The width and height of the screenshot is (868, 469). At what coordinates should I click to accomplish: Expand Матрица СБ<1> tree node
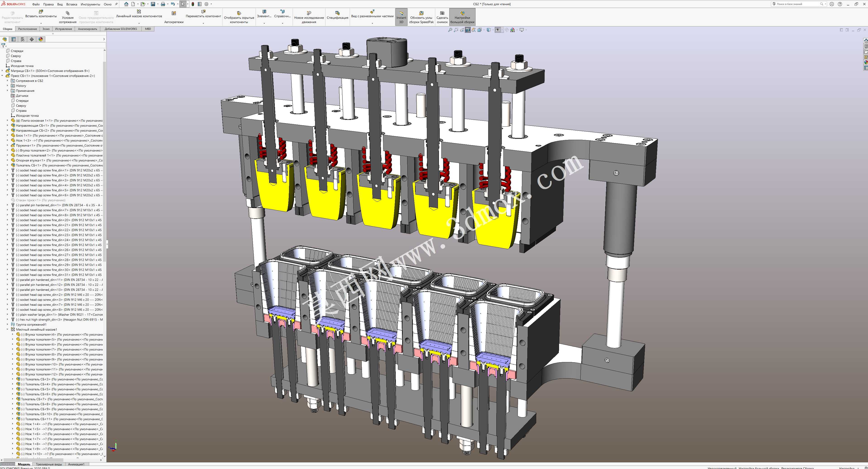[2, 71]
